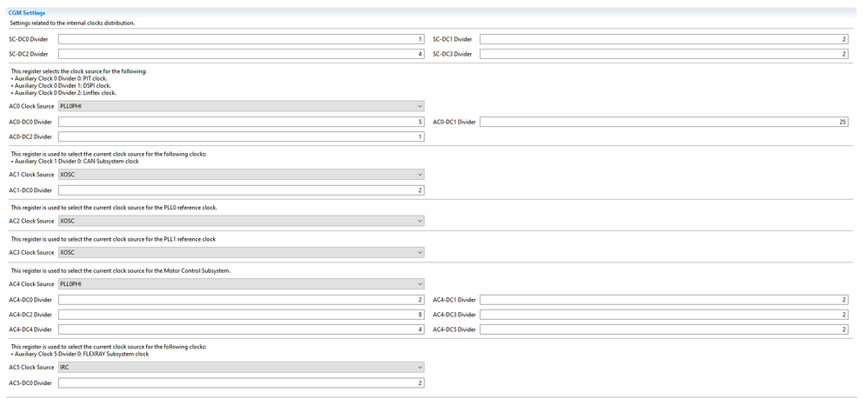Click the SC-DC0 Divider input field
This screenshot has width=868, height=399.
pyautogui.click(x=242, y=39)
